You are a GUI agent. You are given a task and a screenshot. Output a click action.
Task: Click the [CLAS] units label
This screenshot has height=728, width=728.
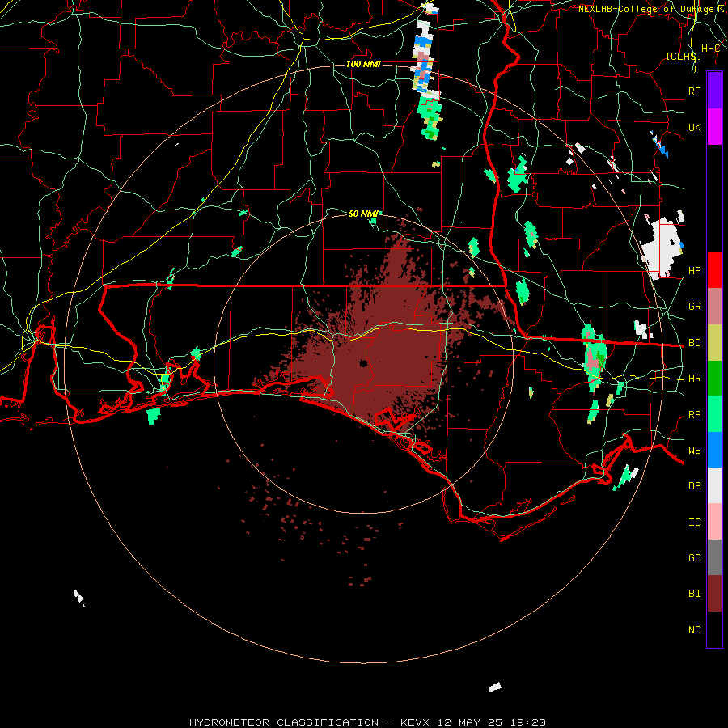point(684,56)
